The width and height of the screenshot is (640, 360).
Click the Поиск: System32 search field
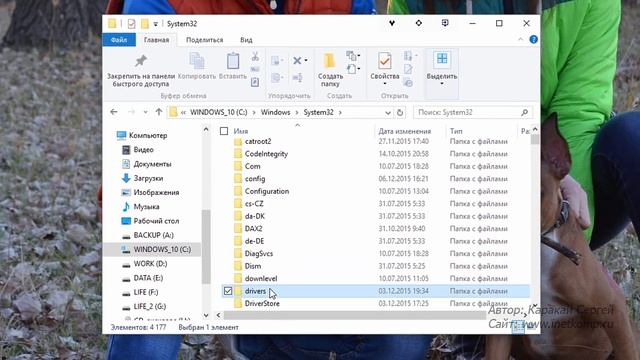473,112
